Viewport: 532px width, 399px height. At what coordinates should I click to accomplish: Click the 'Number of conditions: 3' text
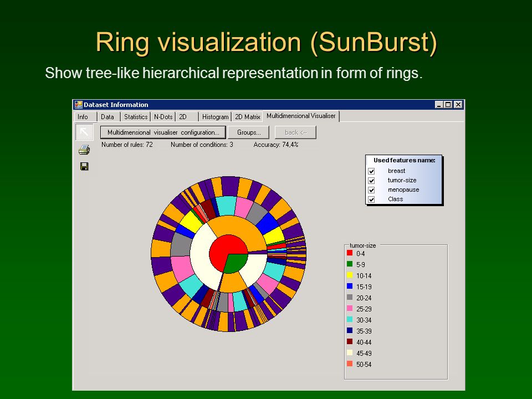(x=202, y=145)
